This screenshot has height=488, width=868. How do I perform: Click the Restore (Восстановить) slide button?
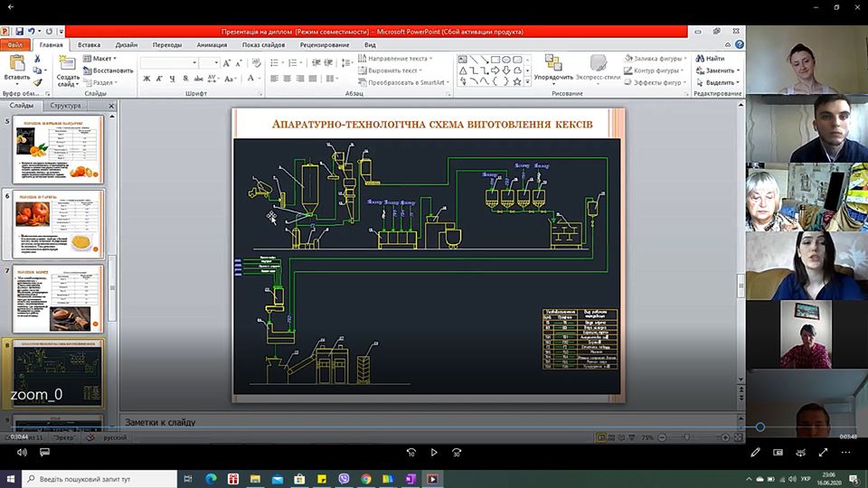point(108,70)
